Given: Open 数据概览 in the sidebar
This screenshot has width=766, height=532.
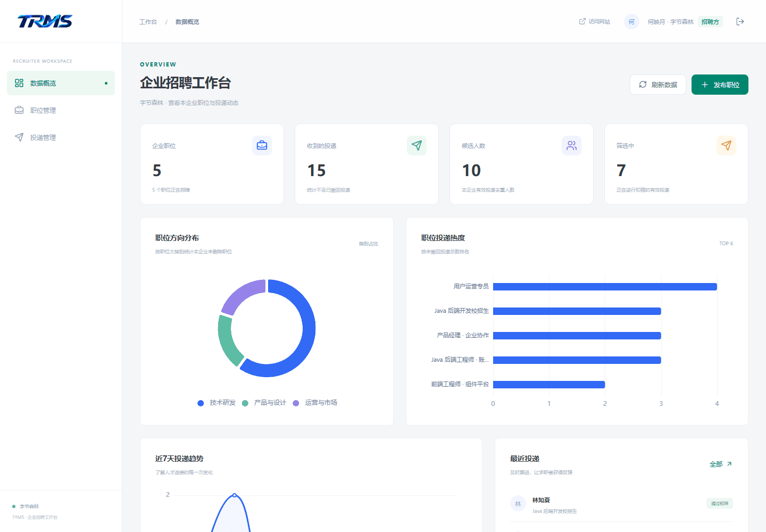Looking at the screenshot, I should (61, 83).
